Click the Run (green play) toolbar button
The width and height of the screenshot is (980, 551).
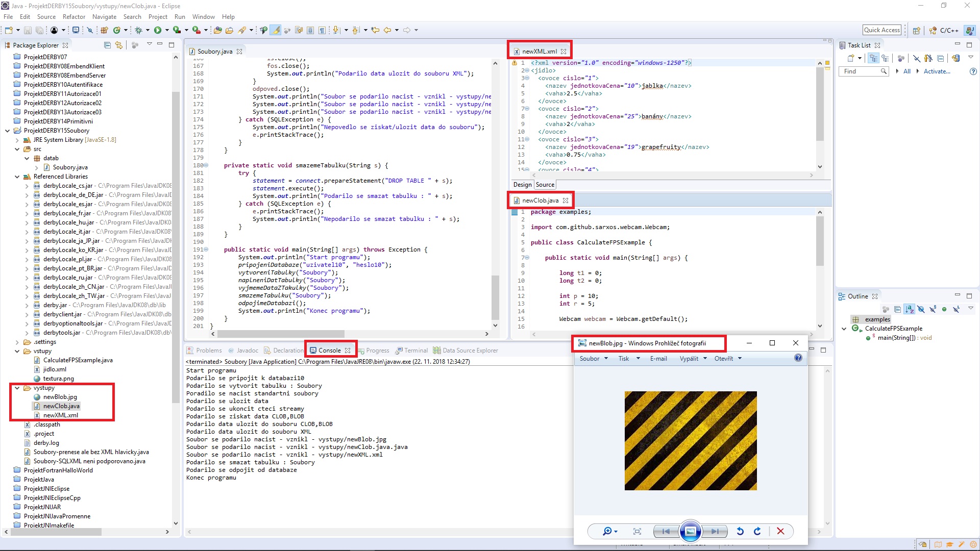coord(158,30)
